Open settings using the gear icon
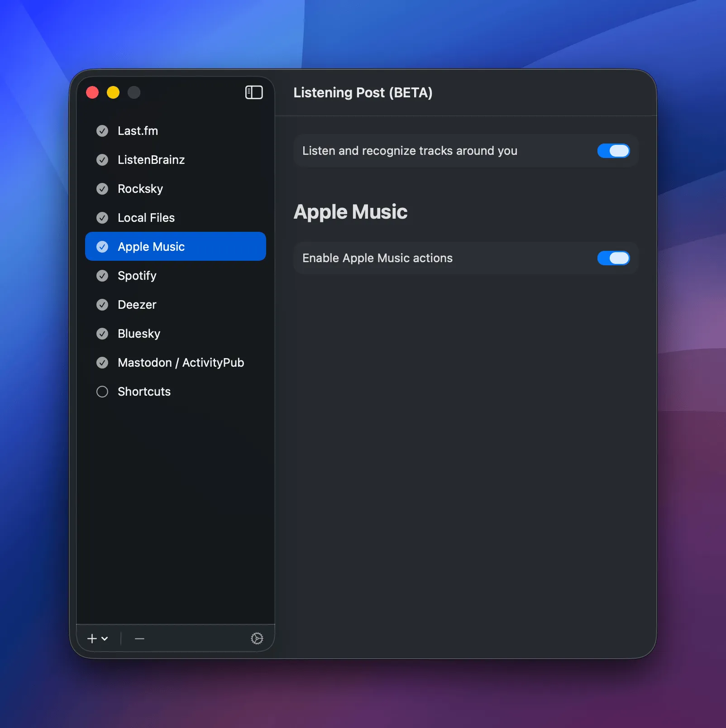 (257, 638)
